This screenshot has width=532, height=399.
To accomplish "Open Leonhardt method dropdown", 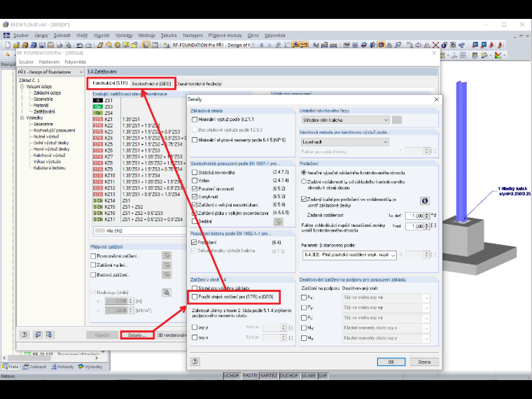I will click(x=345, y=142).
